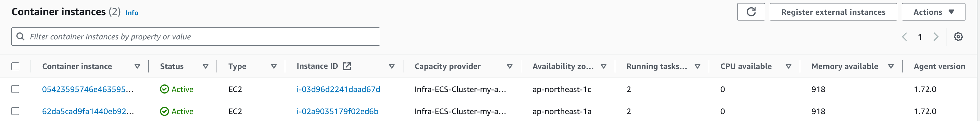This screenshot has height=121, width=980.
Task: Refresh the container instances list
Action: click(x=750, y=12)
